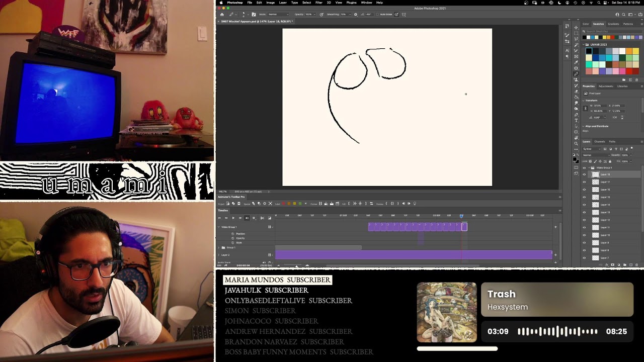
Task: Click the timeline split scissors icon
Action: 262,218
